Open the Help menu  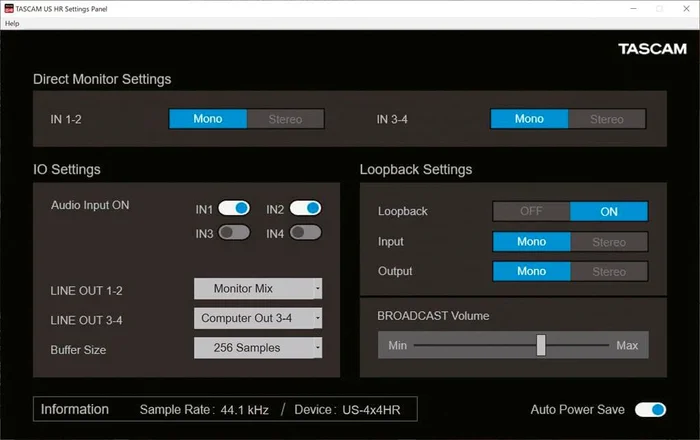tap(12, 23)
